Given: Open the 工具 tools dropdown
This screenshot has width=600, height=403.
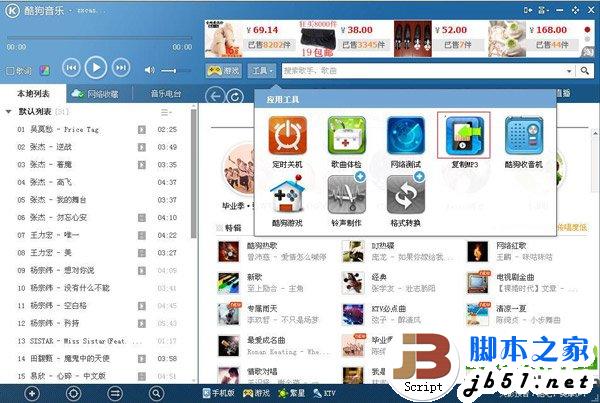Looking at the screenshot, I should tap(262, 71).
